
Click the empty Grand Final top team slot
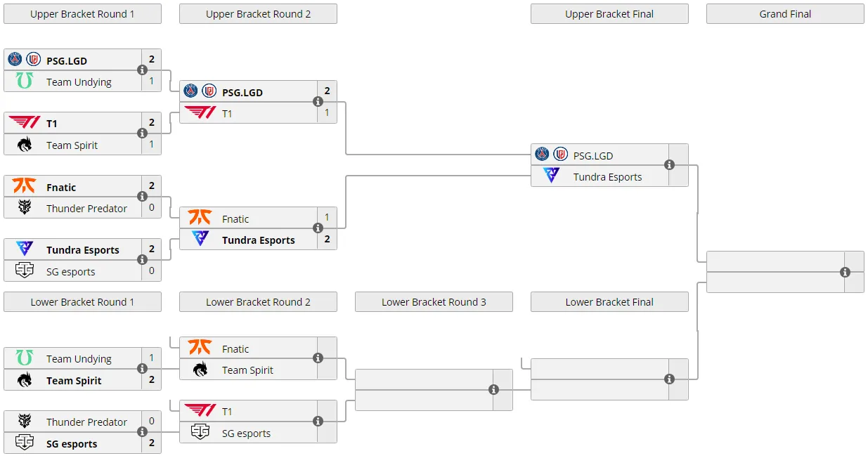coord(776,261)
